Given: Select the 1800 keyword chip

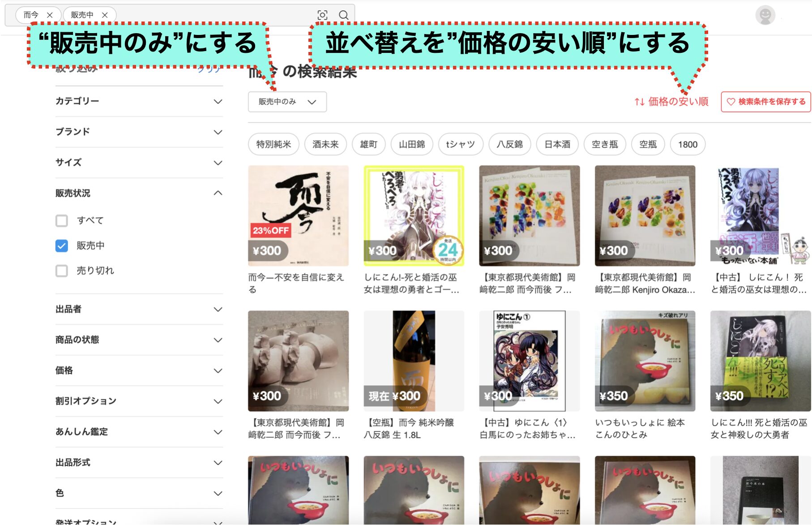Looking at the screenshot, I should pos(688,144).
